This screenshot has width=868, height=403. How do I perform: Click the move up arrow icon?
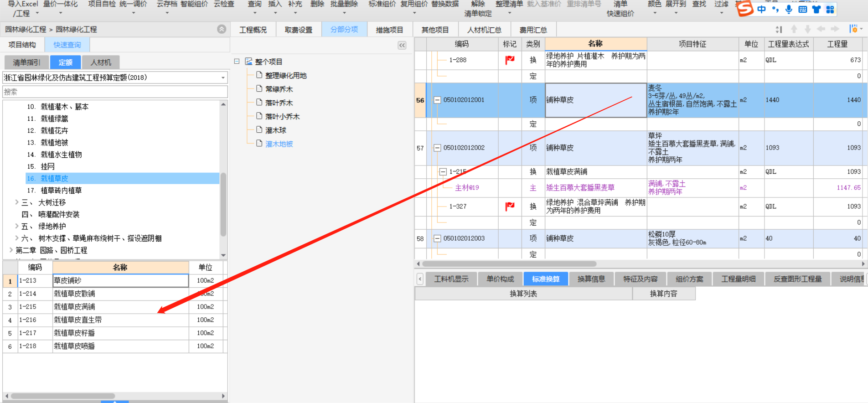coord(794,29)
